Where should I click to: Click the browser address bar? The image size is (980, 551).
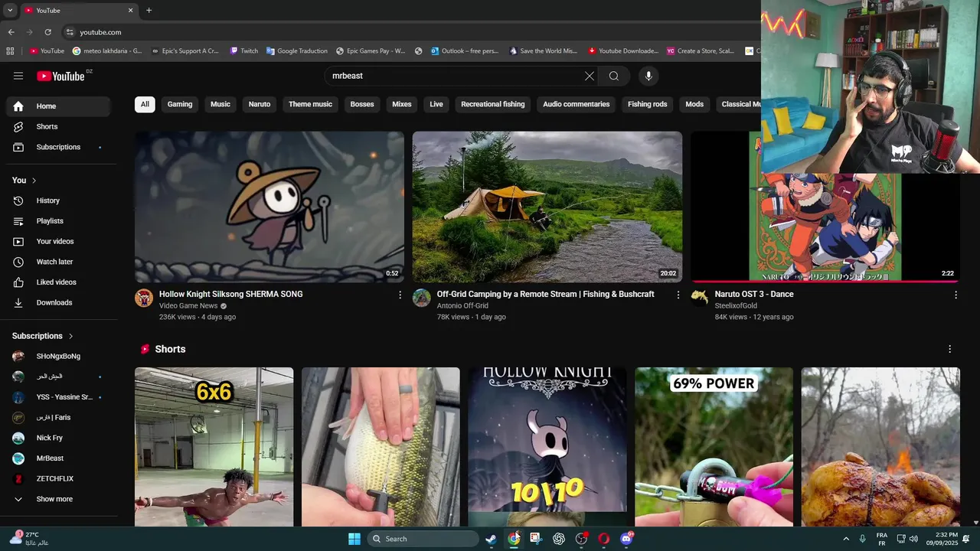[x=406, y=32]
